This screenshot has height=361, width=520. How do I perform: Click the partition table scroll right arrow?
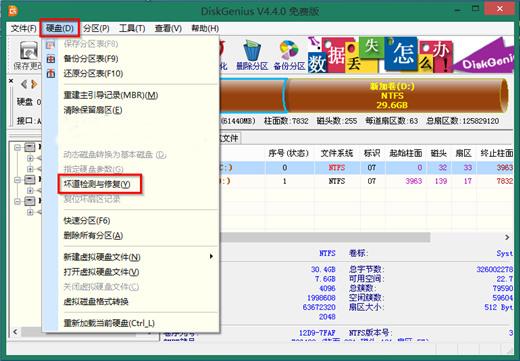click(507, 237)
